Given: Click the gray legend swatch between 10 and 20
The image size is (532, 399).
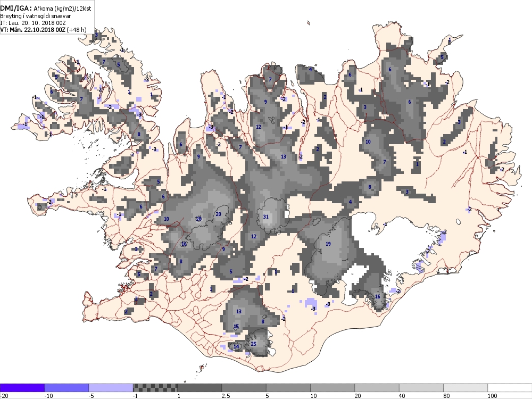Looking at the screenshot, I should click(x=332, y=387).
